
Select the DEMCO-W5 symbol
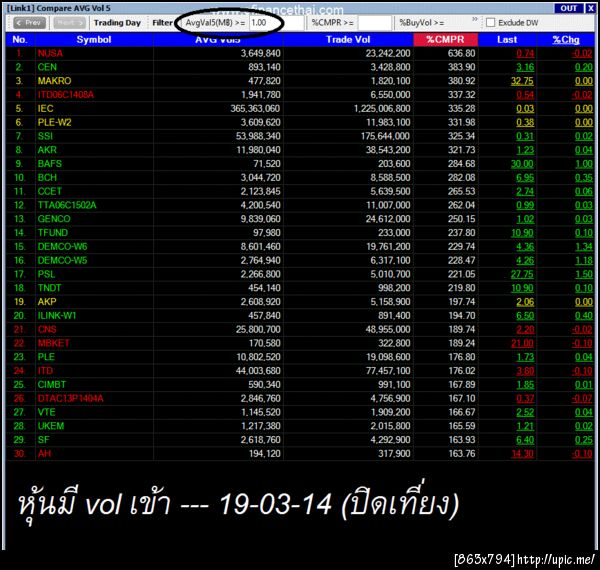pos(62,261)
